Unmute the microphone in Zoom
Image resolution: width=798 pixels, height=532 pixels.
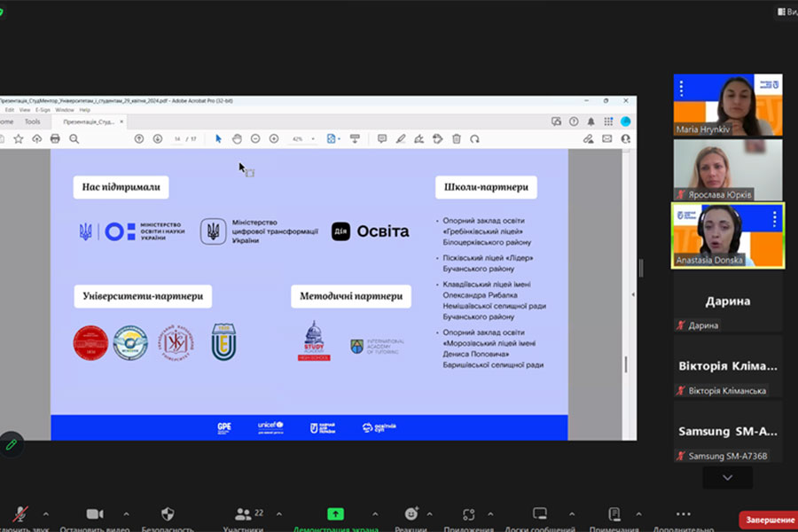(x=20, y=514)
